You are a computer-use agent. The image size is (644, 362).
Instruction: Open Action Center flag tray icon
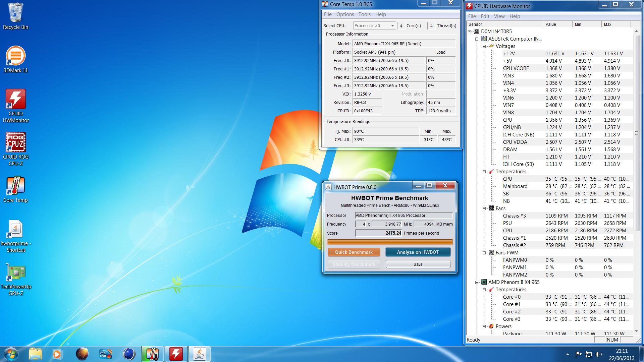[579, 354]
